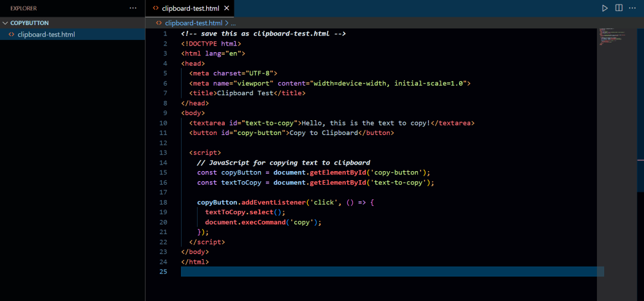
Task: Open editor More Actions ellipsis menu
Action: pyautogui.click(x=632, y=8)
